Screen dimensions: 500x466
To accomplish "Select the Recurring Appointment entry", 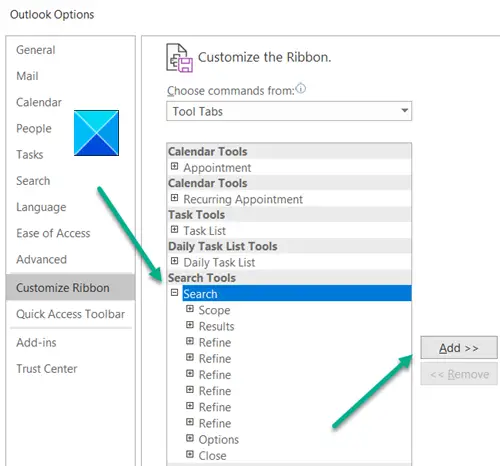I will [x=243, y=199].
